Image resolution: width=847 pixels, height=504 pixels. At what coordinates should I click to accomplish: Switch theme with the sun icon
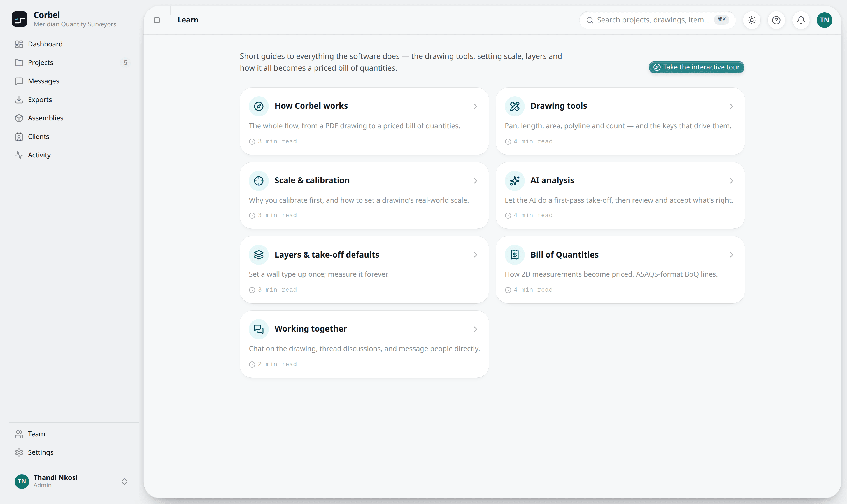click(x=751, y=20)
